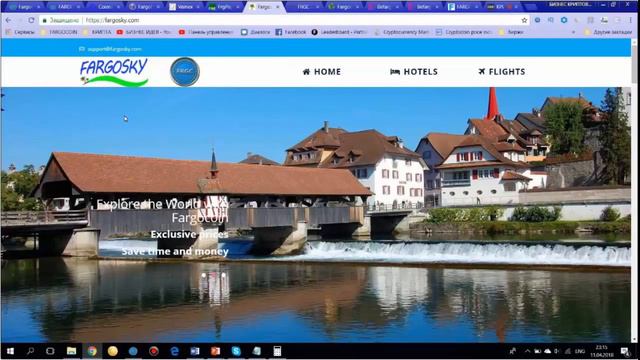This screenshot has width=640, height=360.
Task: Click the taskbar clock showing 23:15
Action: click(602, 351)
